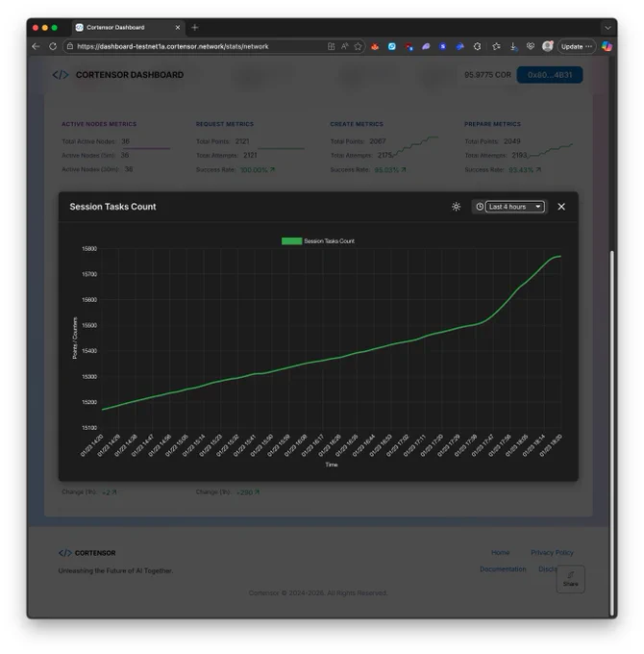Image resolution: width=644 pixels, height=654 pixels.
Task: Expand the tab search chevron at top right
Action: coord(607,28)
